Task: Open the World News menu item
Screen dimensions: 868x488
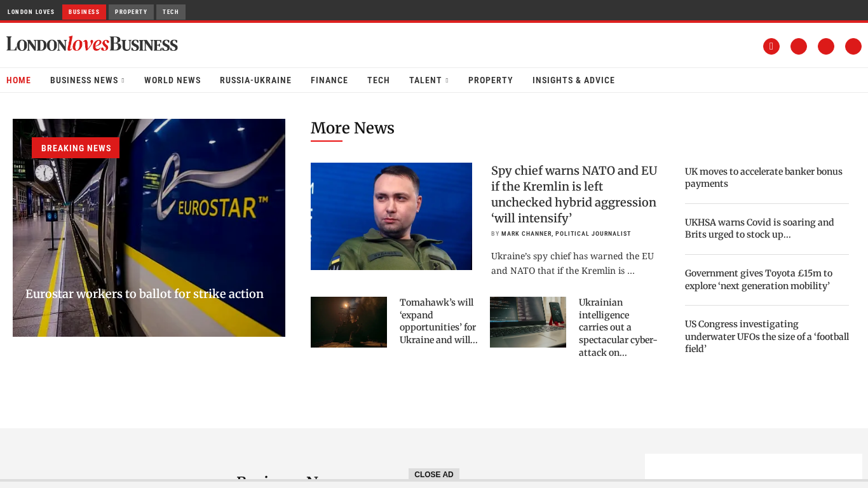Action: pos(172,81)
